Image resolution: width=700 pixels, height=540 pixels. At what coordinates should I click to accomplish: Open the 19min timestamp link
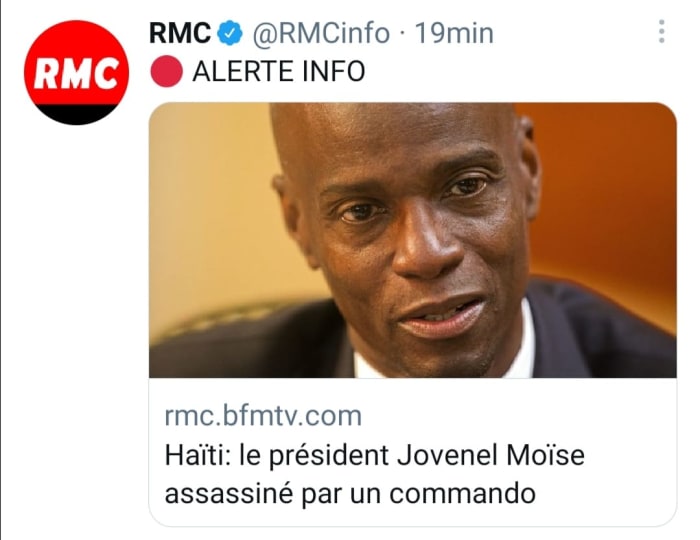(454, 33)
